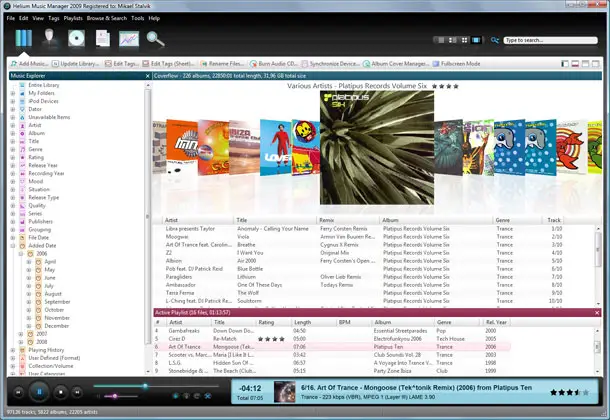The height and width of the screenshot is (420, 610).
Task: Open Edit Tags (Sheet) tool
Action: pyautogui.click(x=168, y=64)
